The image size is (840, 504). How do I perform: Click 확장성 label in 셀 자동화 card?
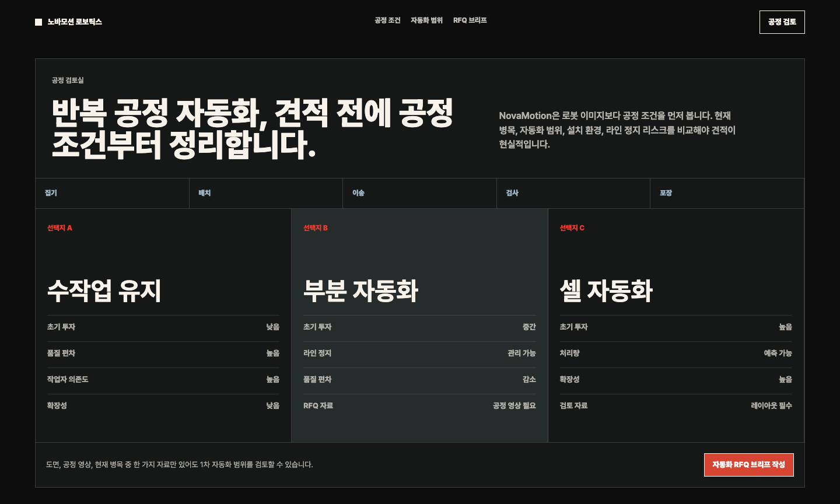(x=570, y=380)
